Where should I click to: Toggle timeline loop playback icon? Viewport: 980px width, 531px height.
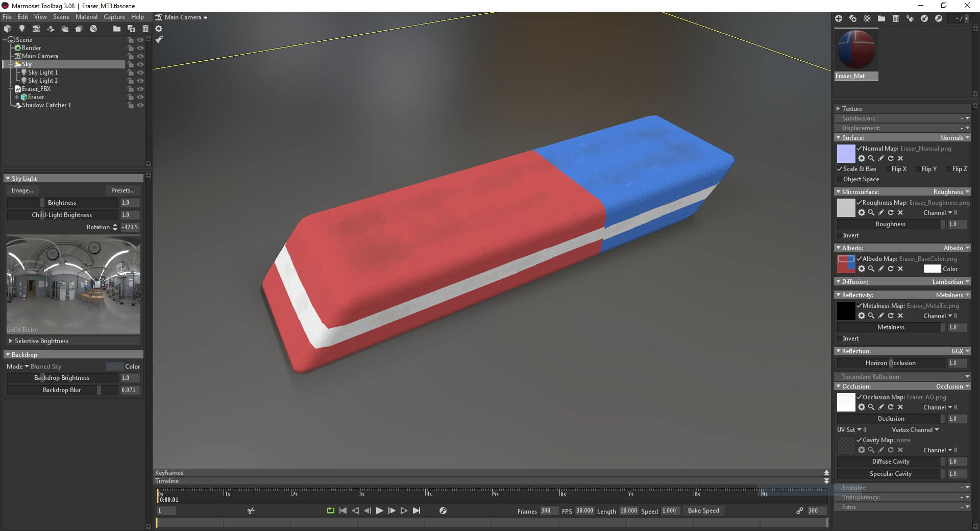pos(330,511)
